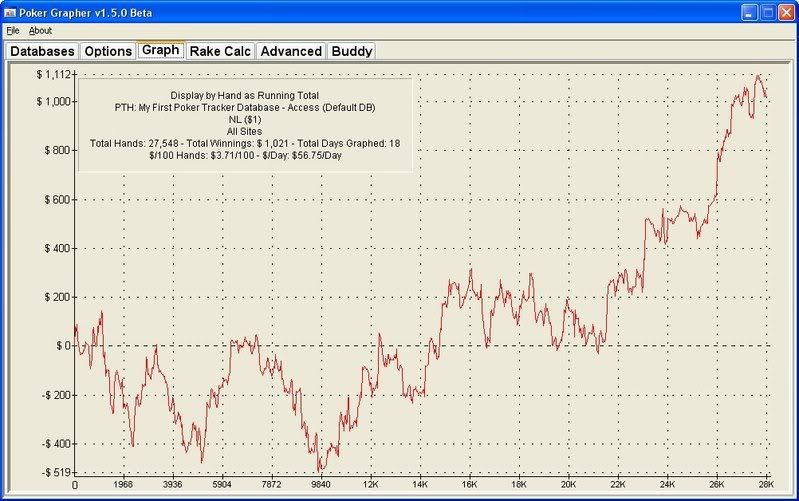Minimize the Poker Grapher window
This screenshot has height=501, width=799.
750,12
